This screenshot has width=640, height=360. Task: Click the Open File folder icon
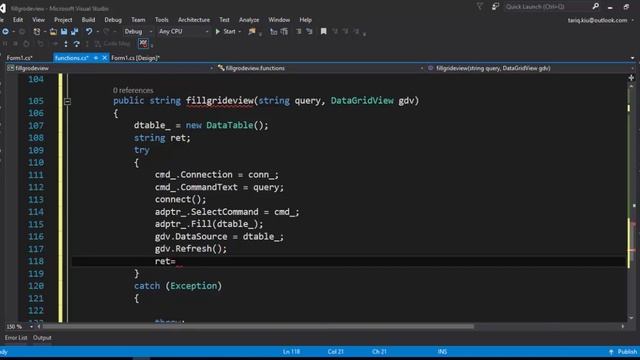pos(53,31)
